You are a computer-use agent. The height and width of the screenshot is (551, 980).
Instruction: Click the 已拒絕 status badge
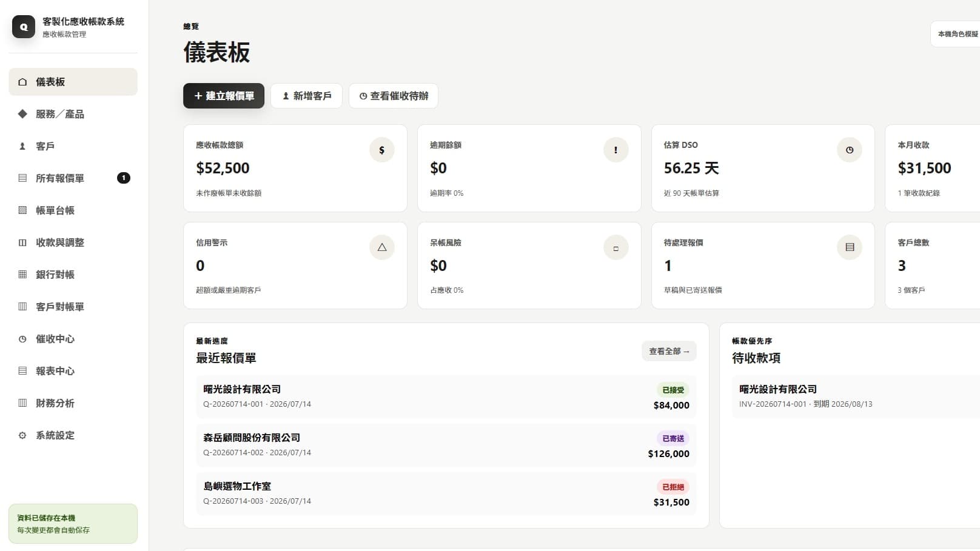click(673, 487)
